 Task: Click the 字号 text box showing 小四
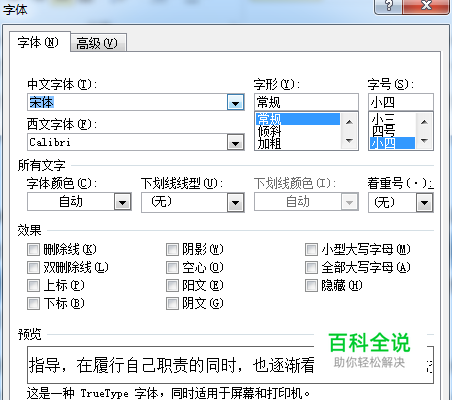click(x=401, y=102)
